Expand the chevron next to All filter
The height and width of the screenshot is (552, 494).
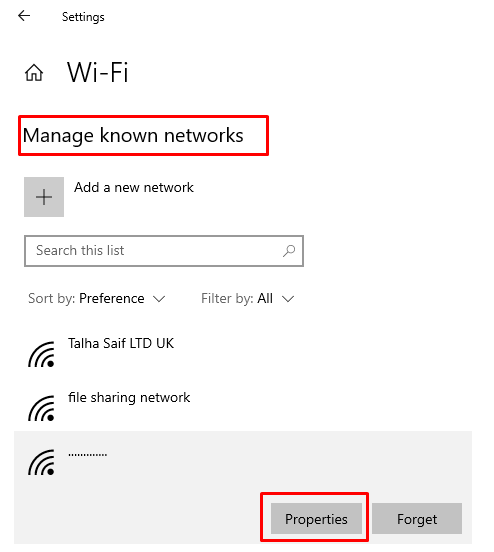[288, 299]
